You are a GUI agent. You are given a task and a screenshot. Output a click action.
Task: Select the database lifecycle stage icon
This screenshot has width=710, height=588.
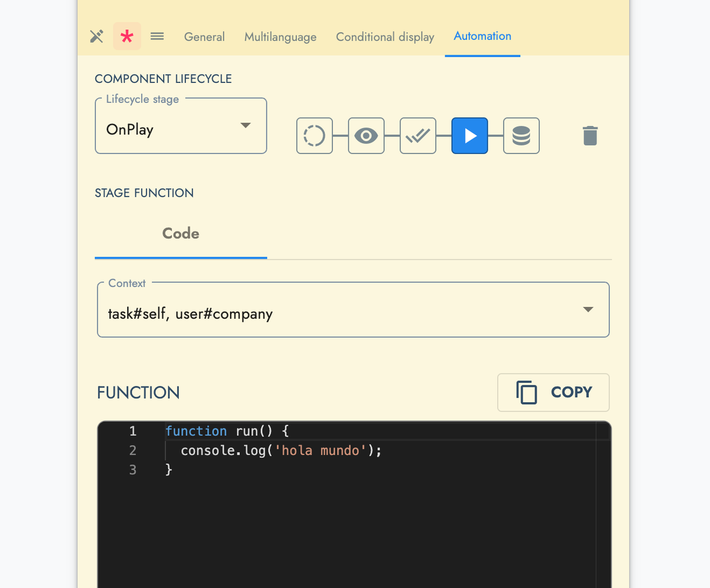521,136
